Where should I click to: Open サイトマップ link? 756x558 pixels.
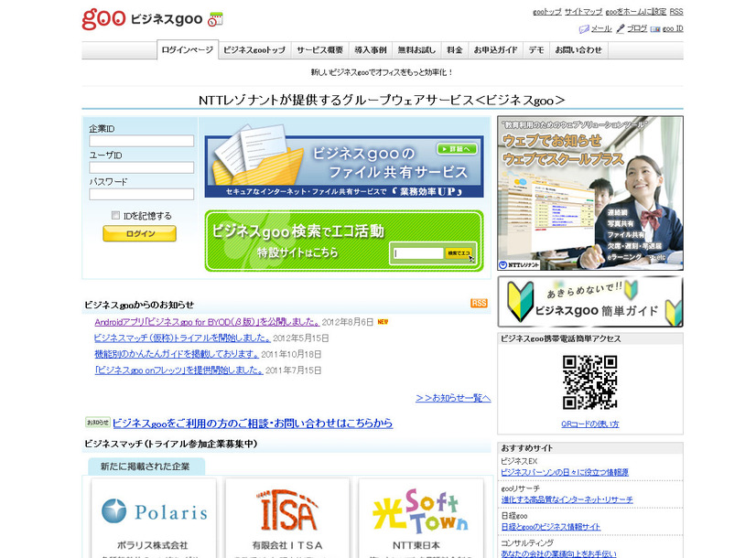click(x=583, y=12)
